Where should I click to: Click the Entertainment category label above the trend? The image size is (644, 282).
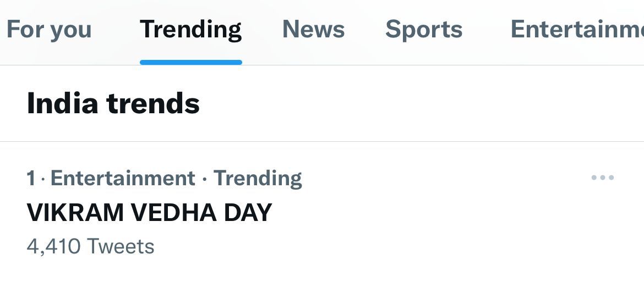[x=123, y=179]
